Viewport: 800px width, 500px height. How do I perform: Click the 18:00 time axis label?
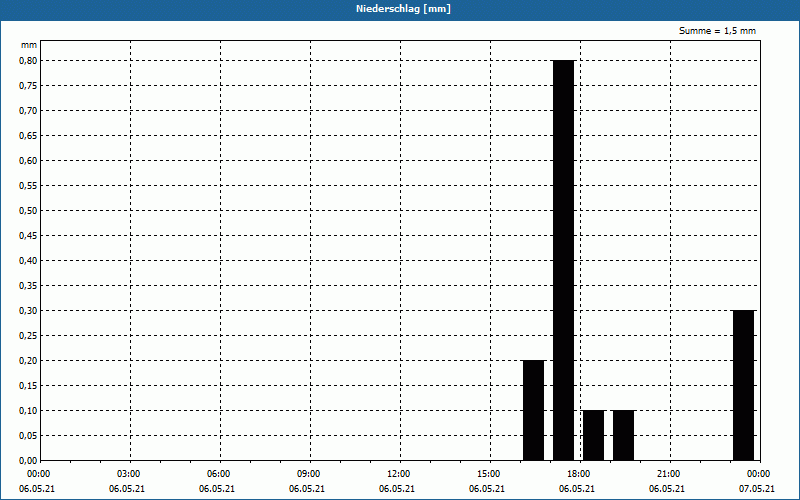(580, 474)
